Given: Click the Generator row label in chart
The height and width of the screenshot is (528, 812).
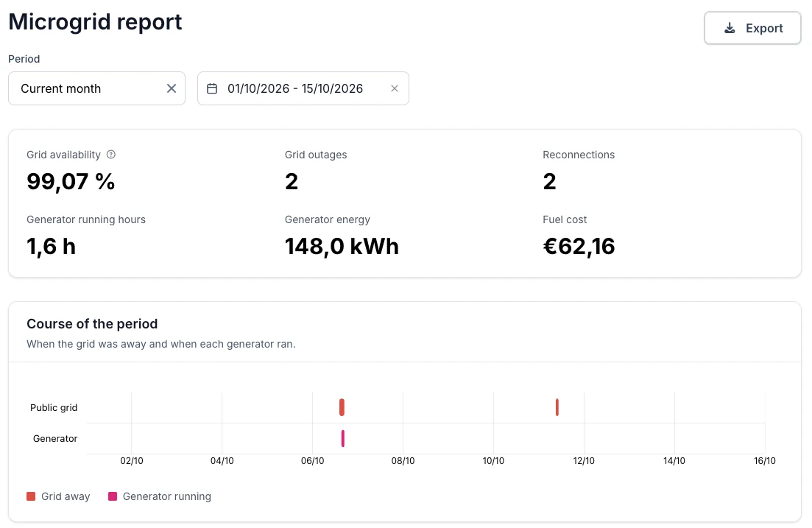Looking at the screenshot, I should click(x=55, y=438).
